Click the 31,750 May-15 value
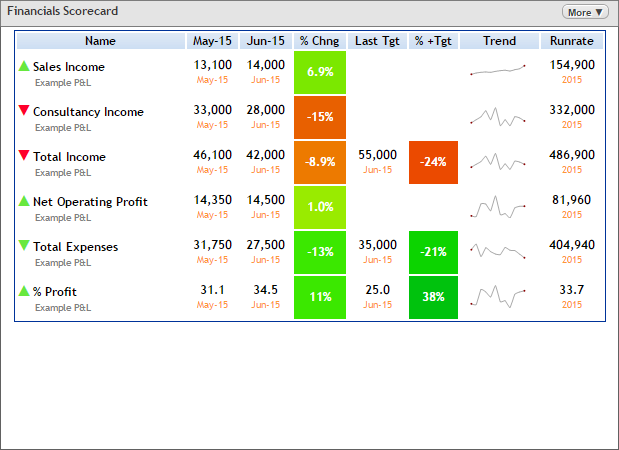The height and width of the screenshot is (450, 619). [x=212, y=245]
